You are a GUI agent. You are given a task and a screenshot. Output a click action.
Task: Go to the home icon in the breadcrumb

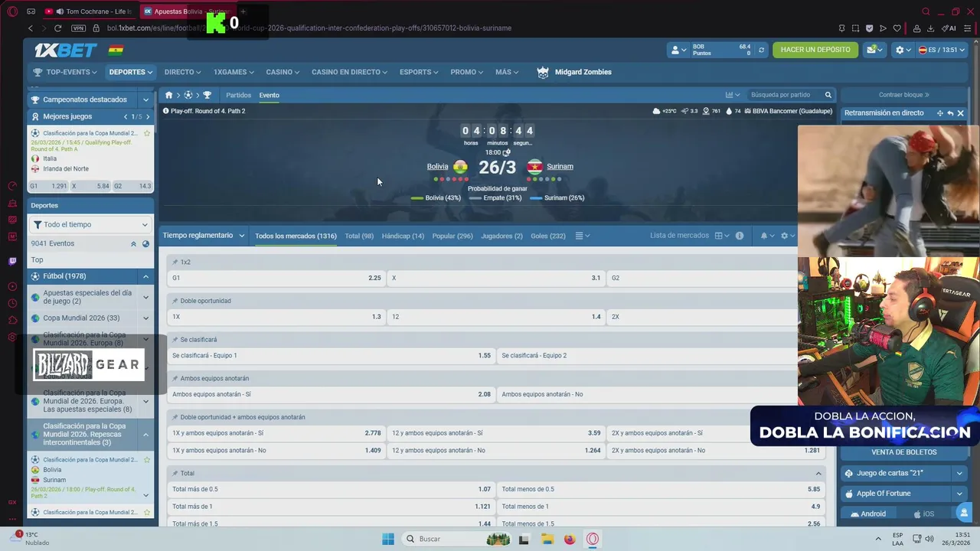[x=169, y=95]
